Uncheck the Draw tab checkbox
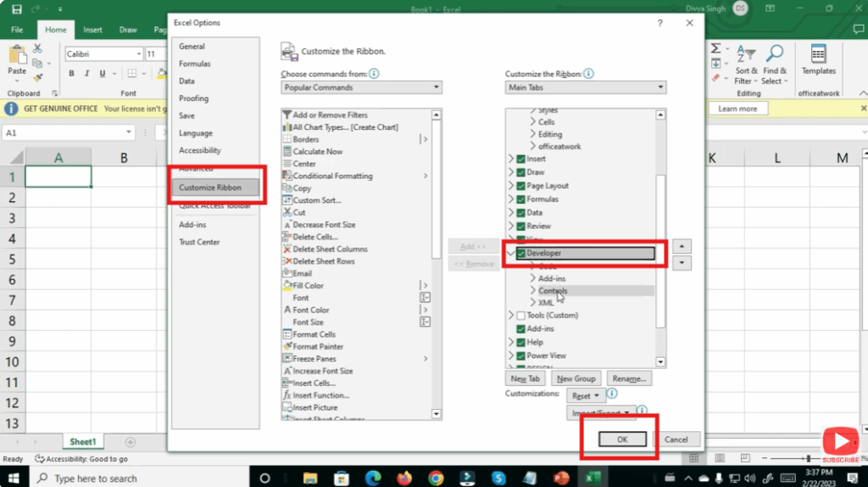The image size is (868, 487). point(521,172)
